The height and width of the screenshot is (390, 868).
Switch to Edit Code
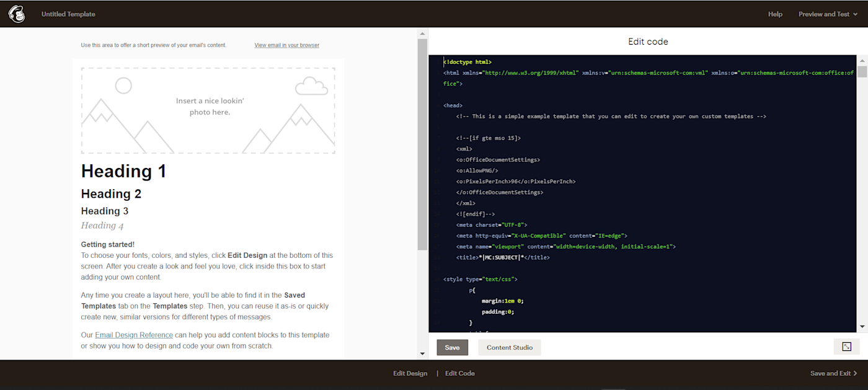pyautogui.click(x=460, y=373)
